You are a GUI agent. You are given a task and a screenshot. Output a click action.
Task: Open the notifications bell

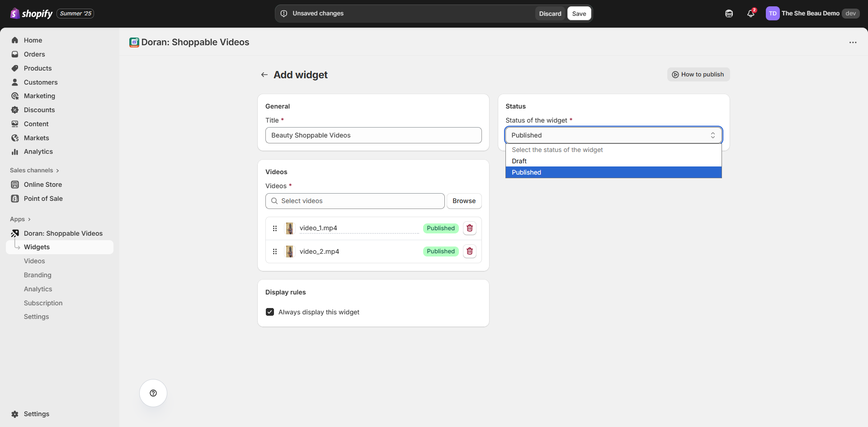750,14
